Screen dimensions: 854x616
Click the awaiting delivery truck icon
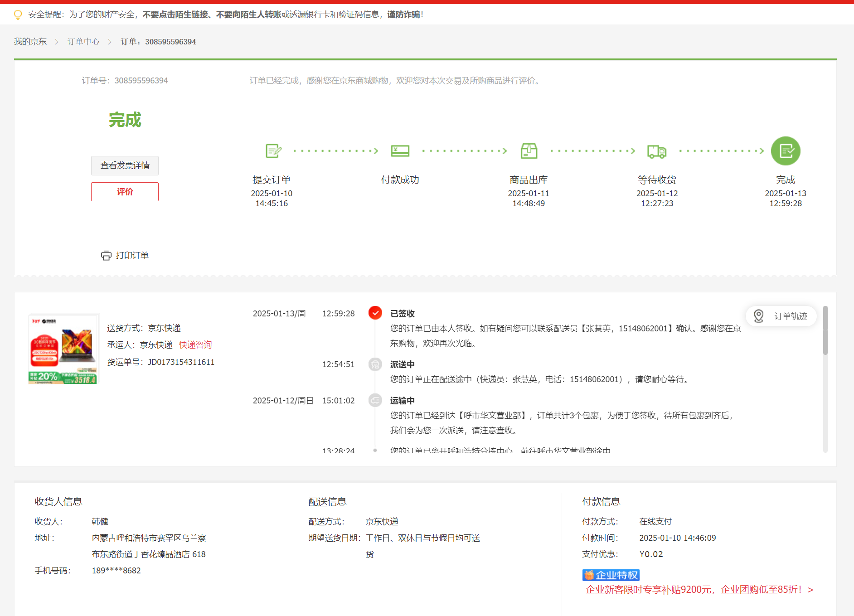pyautogui.click(x=657, y=151)
